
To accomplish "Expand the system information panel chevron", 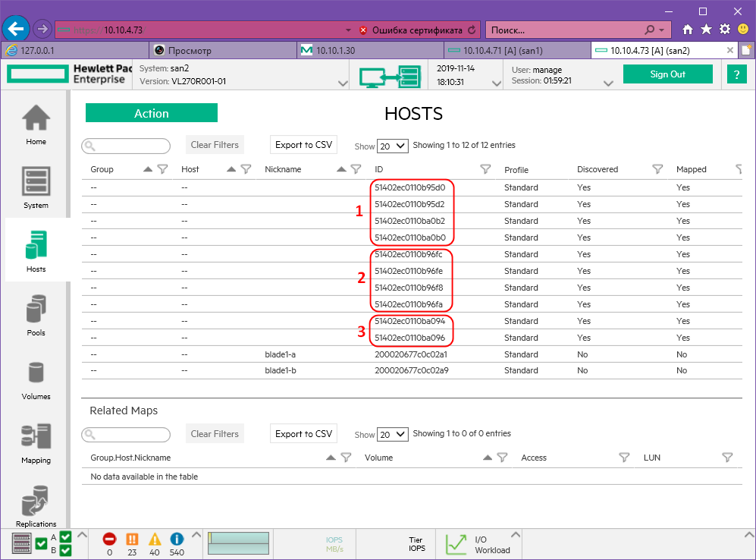I will (x=343, y=83).
